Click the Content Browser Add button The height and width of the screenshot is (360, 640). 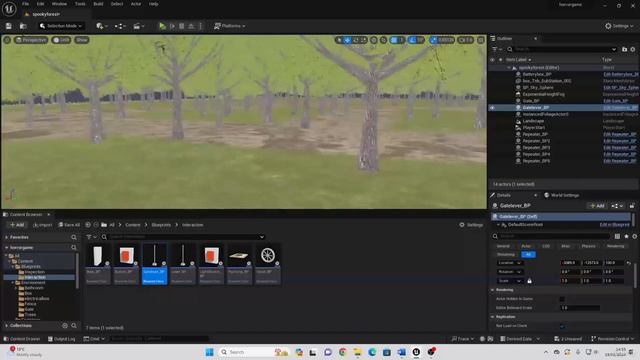coord(17,225)
